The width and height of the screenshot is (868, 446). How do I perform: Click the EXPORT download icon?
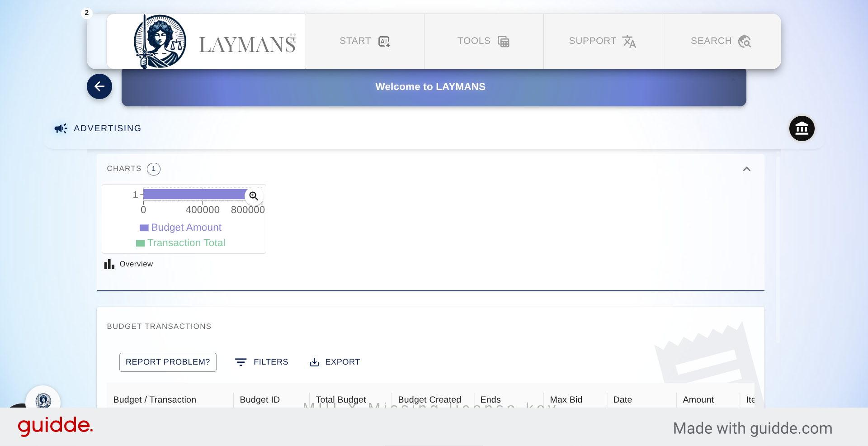pos(315,362)
